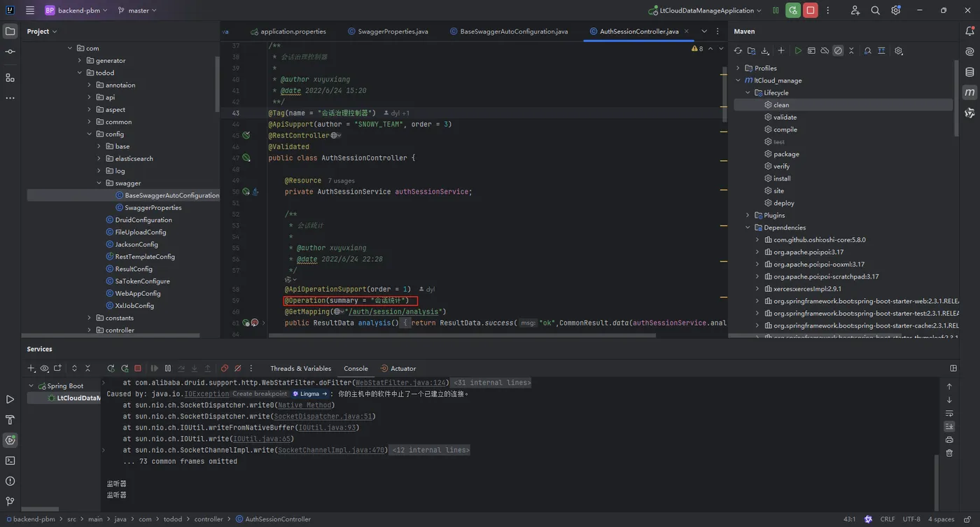Open the Threads & Variables tab
The width and height of the screenshot is (980, 527).
[x=300, y=368]
